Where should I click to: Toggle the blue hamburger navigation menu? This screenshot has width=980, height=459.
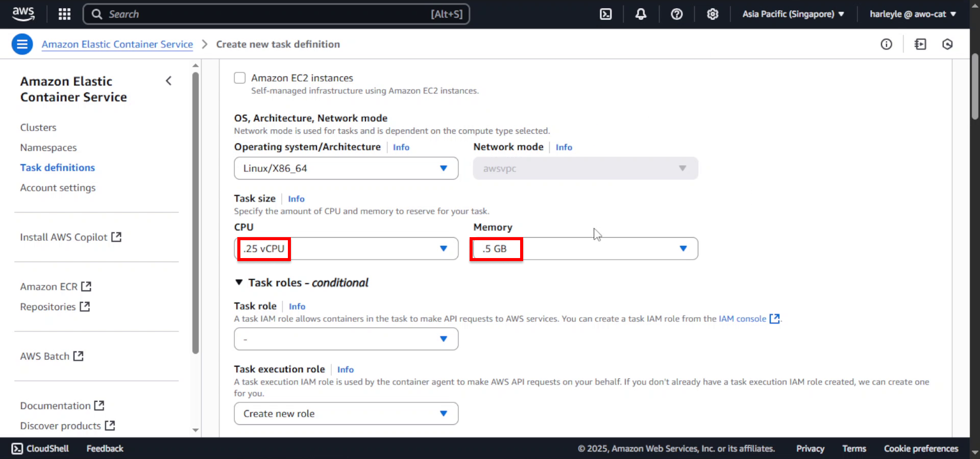22,44
